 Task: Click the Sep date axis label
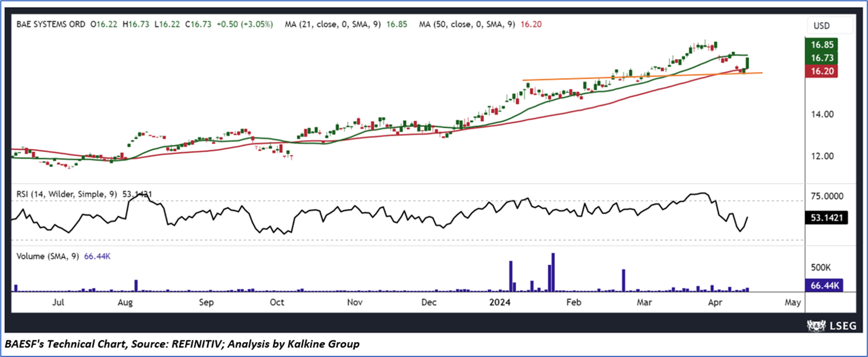coord(206,303)
